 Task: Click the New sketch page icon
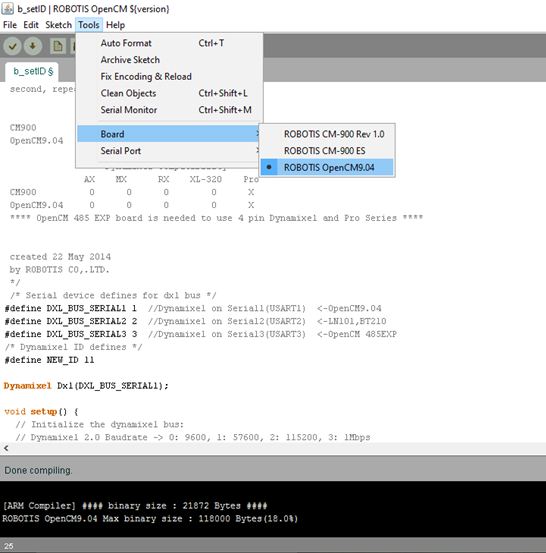click(x=58, y=46)
